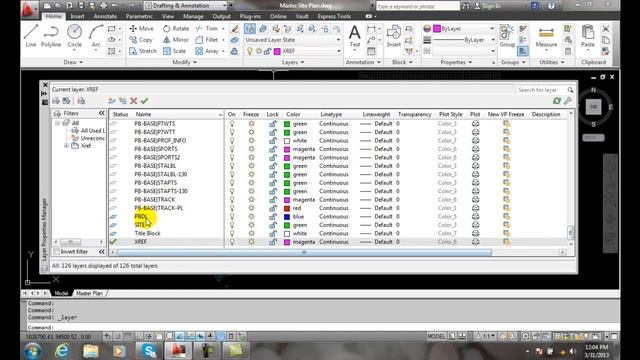Click the Stretch tool
The height and width of the screenshot is (360, 640).
tap(143, 51)
